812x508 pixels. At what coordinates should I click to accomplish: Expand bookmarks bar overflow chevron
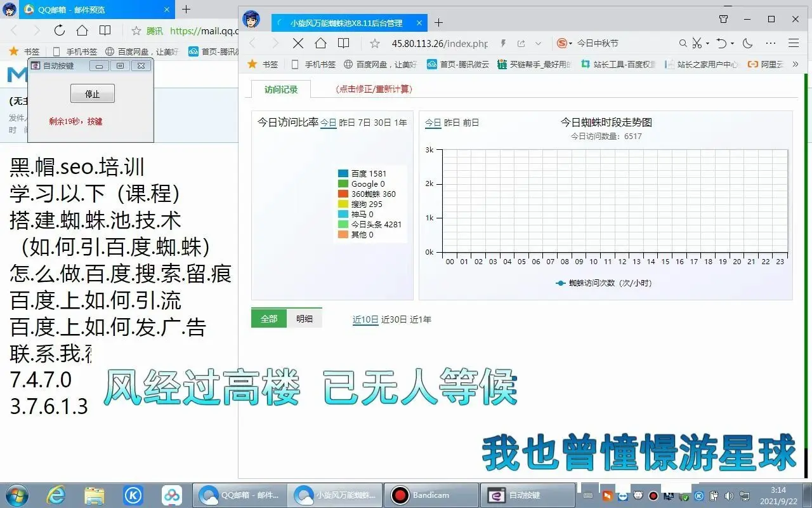tap(794, 64)
